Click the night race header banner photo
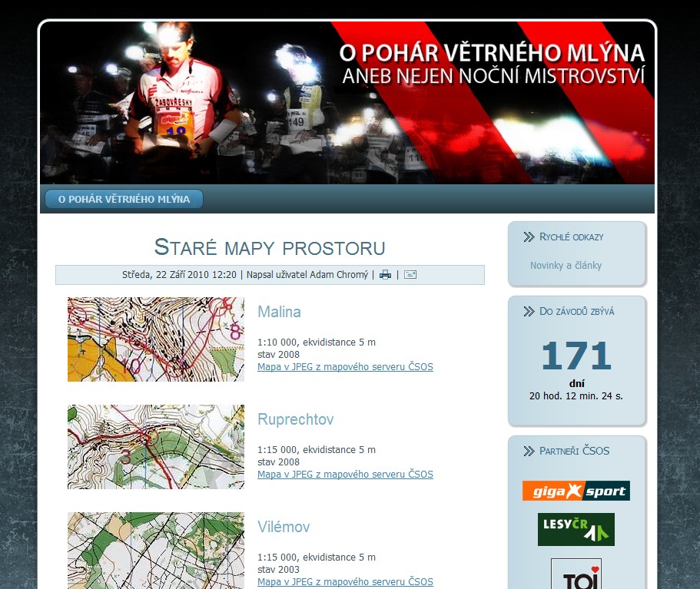 click(x=347, y=103)
